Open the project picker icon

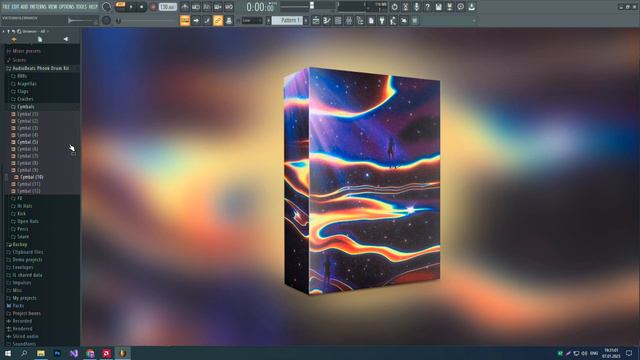point(371,20)
